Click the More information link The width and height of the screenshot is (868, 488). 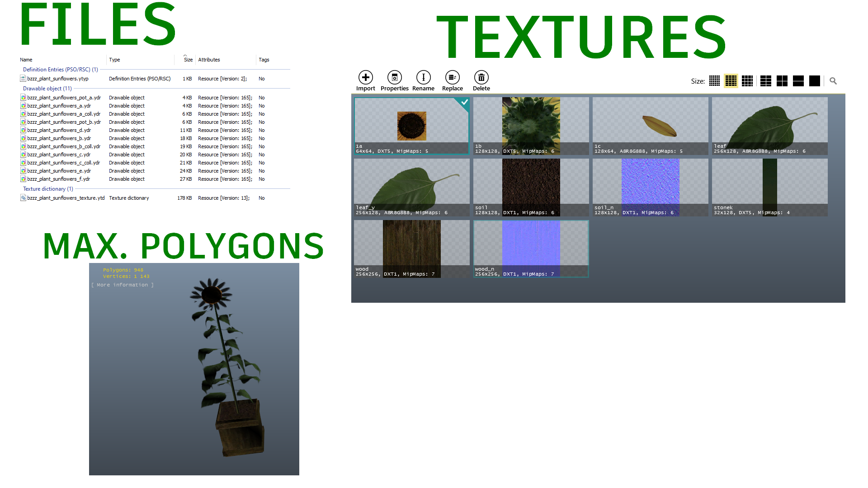tap(122, 285)
